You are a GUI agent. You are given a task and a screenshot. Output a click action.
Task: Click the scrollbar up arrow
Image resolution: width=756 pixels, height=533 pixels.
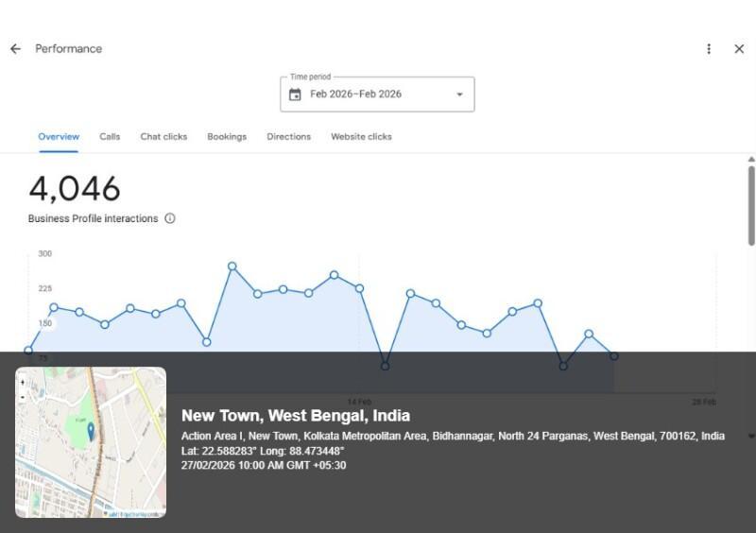[x=751, y=160]
